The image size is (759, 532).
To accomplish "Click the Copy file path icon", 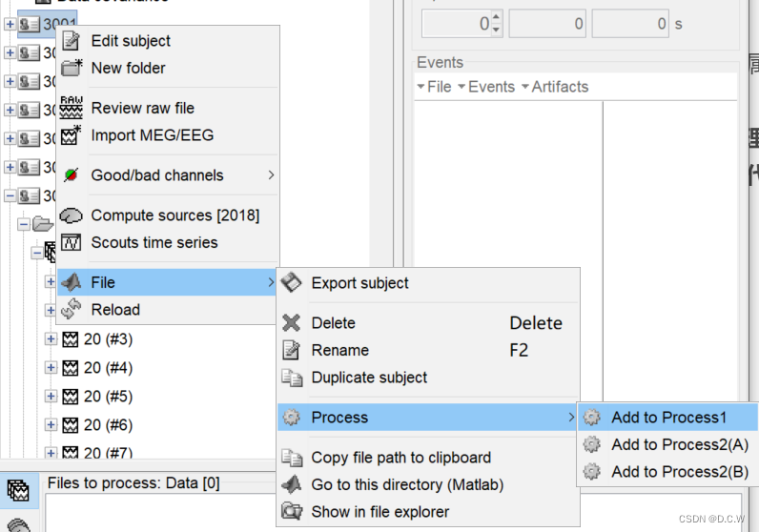I will [x=292, y=458].
